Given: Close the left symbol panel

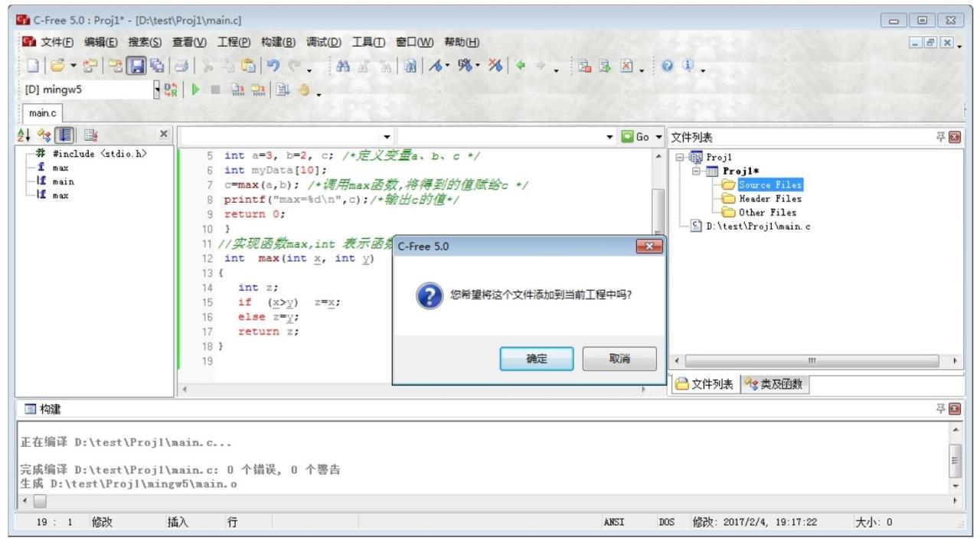Looking at the screenshot, I should pyautogui.click(x=163, y=134).
